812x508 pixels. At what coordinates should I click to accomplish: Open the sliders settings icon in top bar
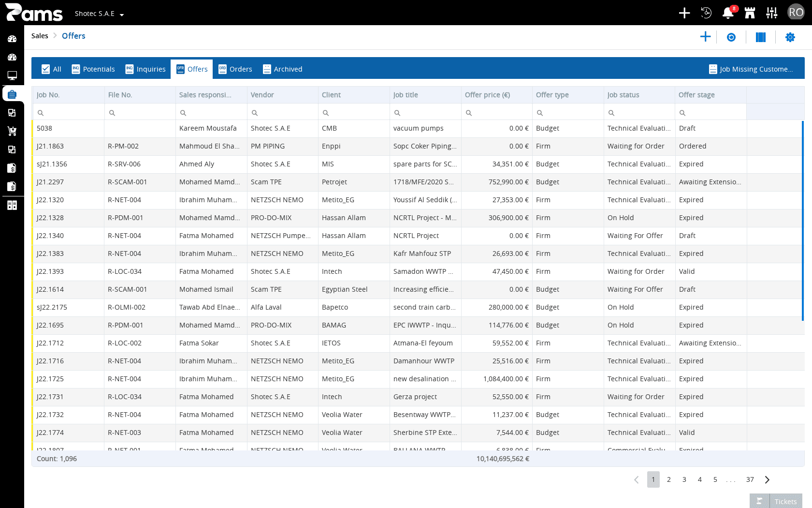[772, 13]
